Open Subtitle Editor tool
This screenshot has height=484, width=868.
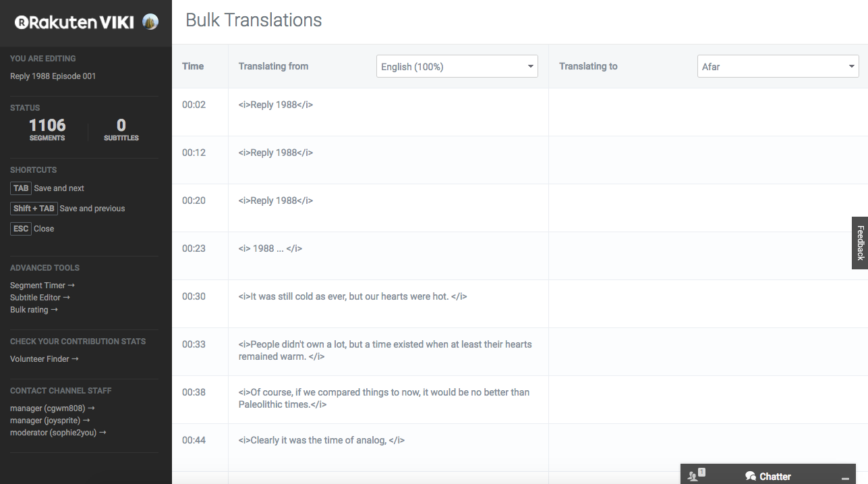tap(40, 298)
